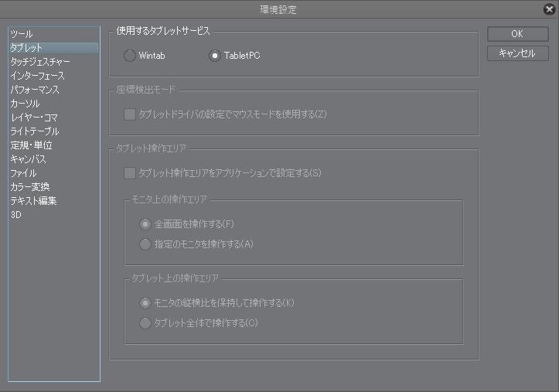This screenshot has height=392, width=559.
Task: Open 定規・単位 settings
Action: [x=53, y=145]
